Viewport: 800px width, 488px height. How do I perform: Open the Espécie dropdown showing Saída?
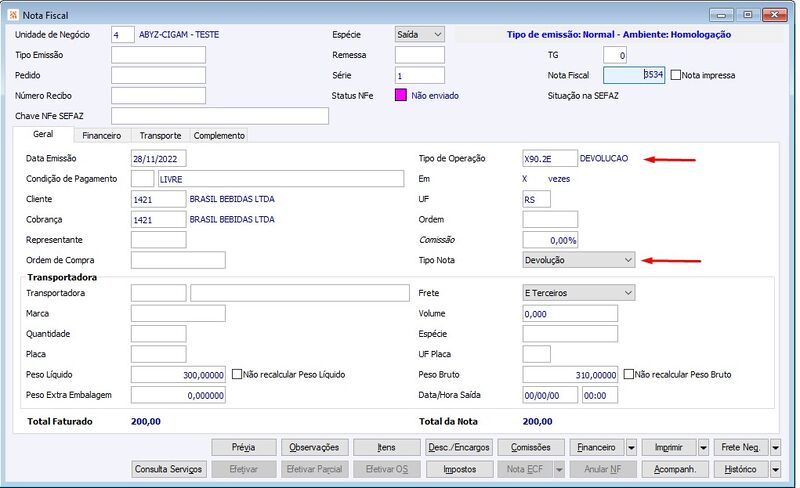pos(419,35)
